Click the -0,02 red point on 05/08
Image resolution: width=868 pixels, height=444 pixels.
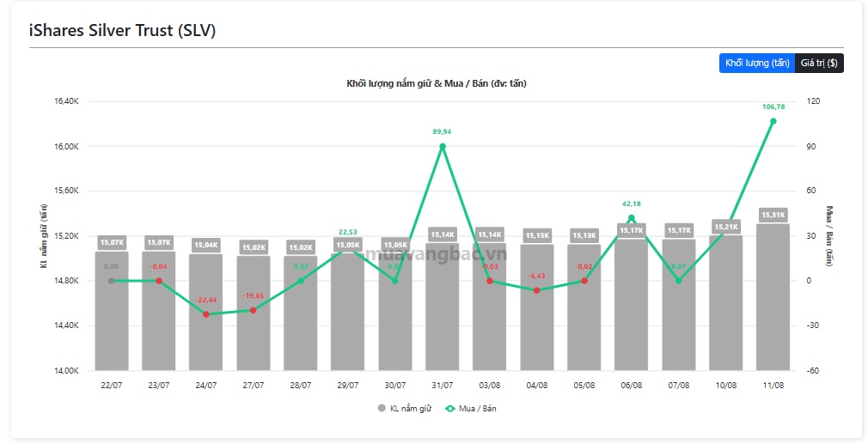click(x=584, y=281)
